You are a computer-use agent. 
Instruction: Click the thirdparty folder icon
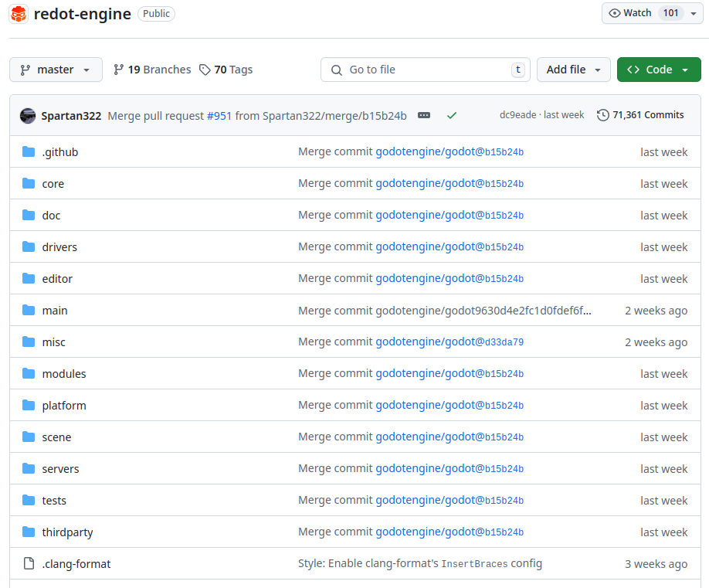[x=29, y=532]
